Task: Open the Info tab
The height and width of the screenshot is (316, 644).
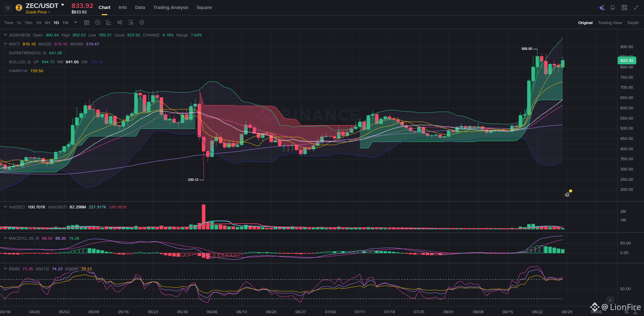Action: pyautogui.click(x=123, y=8)
